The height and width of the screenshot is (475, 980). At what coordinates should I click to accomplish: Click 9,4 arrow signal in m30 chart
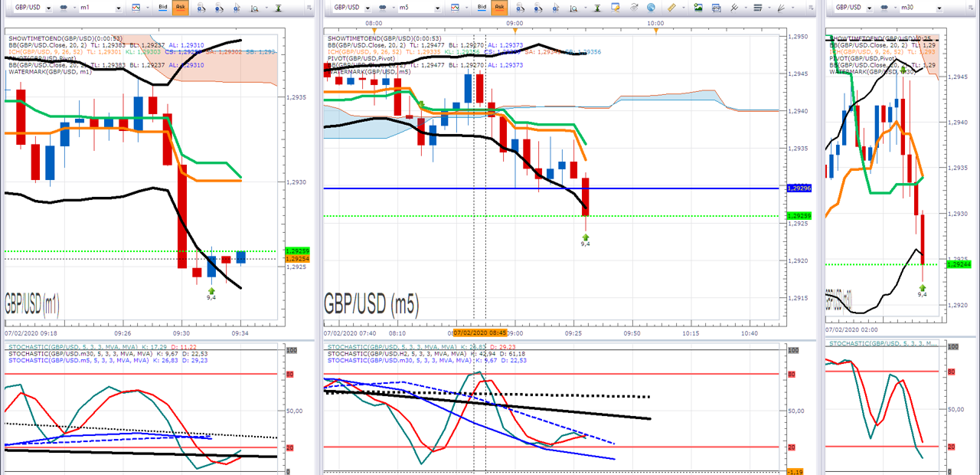922,290
